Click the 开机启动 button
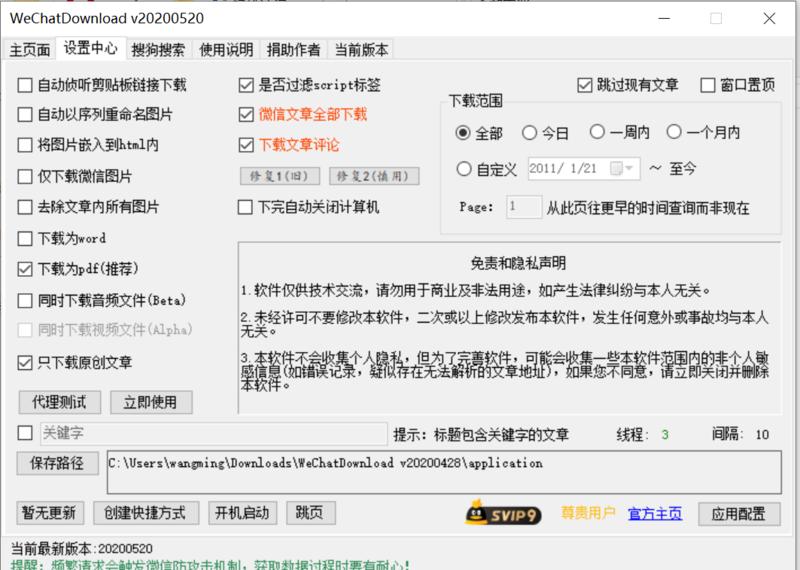This screenshot has width=800, height=570. tap(242, 513)
